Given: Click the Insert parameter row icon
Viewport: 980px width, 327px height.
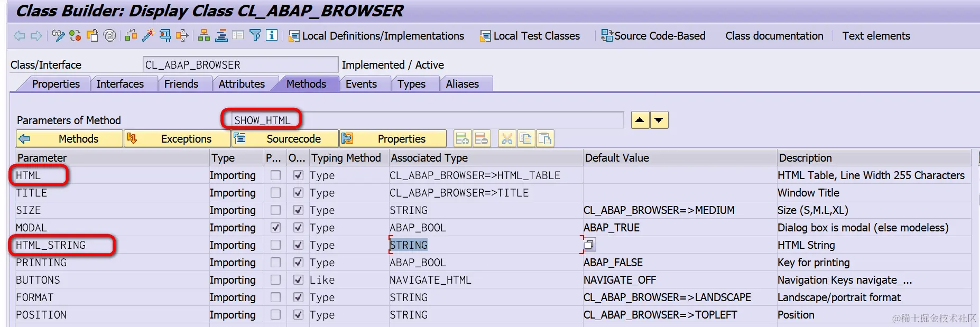Looking at the screenshot, I should (x=462, y=138).
